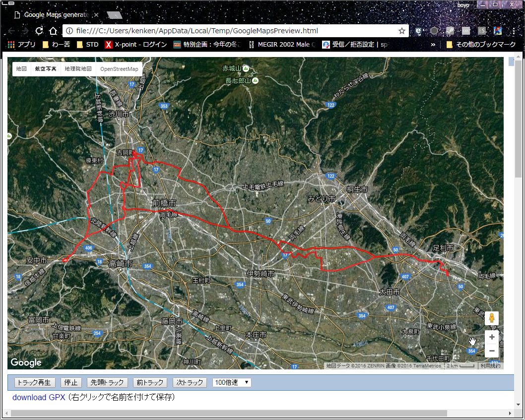
Task: Open the Chrome three-dot menu
Action: [x=514, y=31]
